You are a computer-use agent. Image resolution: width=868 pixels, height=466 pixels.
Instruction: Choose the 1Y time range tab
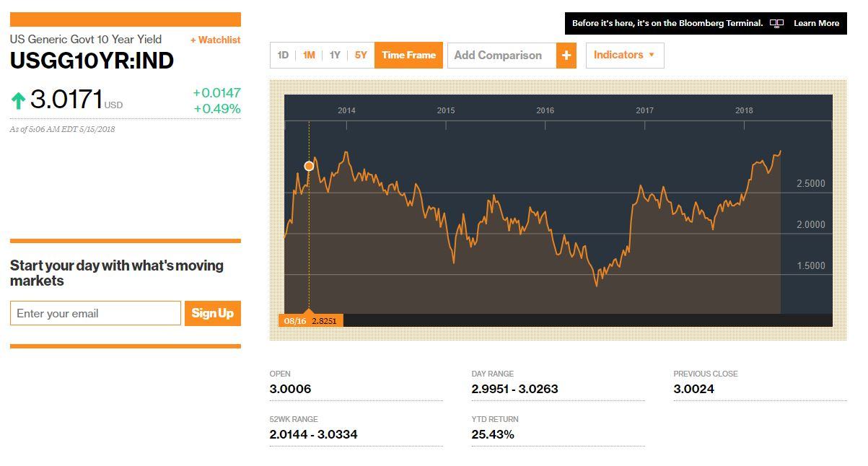pos(335,56)
